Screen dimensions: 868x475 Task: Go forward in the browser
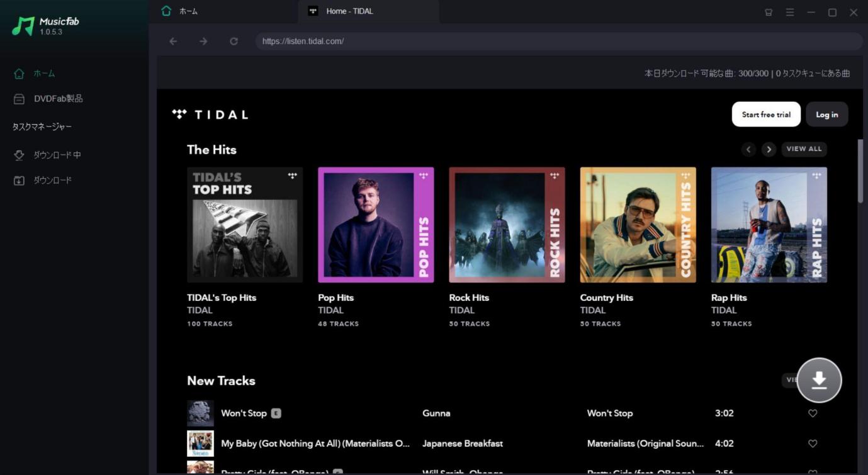click(x=203, y=42)
